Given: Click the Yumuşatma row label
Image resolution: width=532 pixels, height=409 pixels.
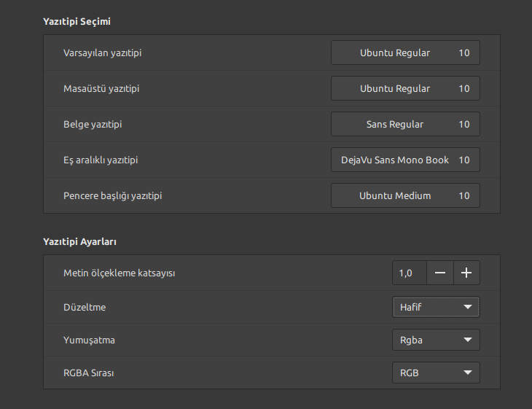Looking at the screenshot, I should pos(89,340).
